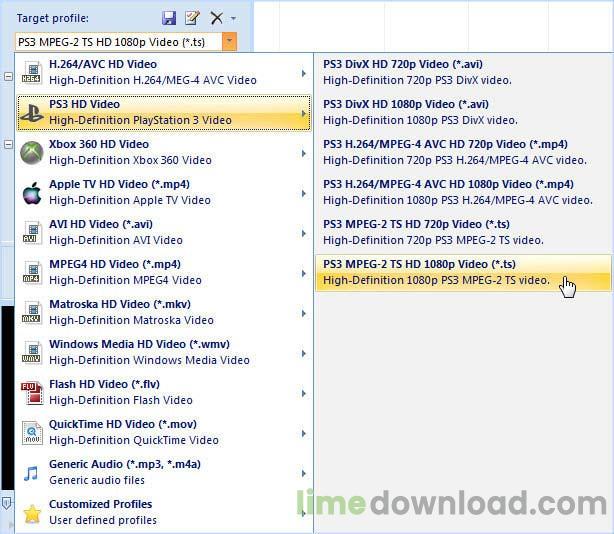614x534 pixels.
Task: Collapse the upper minus box beside the menu
Action: pyautogui.click(x=9, y=76)
